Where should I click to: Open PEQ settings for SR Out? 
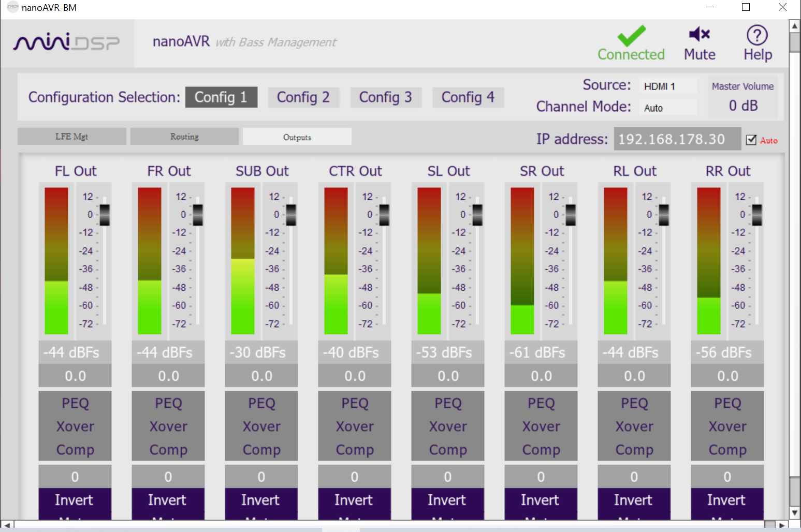pos(541,403)
